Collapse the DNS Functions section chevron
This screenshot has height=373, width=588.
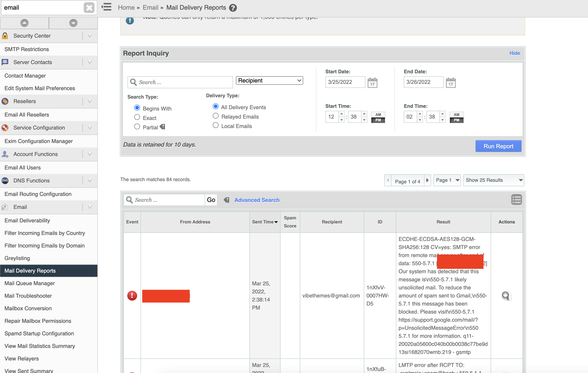point(90,180)
